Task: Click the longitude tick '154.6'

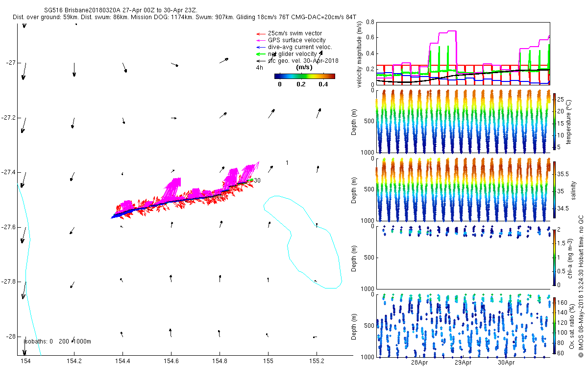Action: 171,361
